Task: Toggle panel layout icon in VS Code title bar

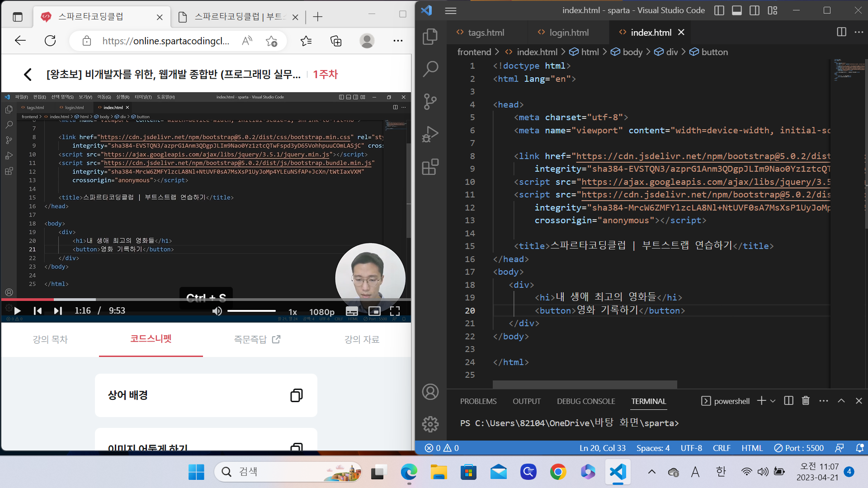Action: [x=737, y=10]
